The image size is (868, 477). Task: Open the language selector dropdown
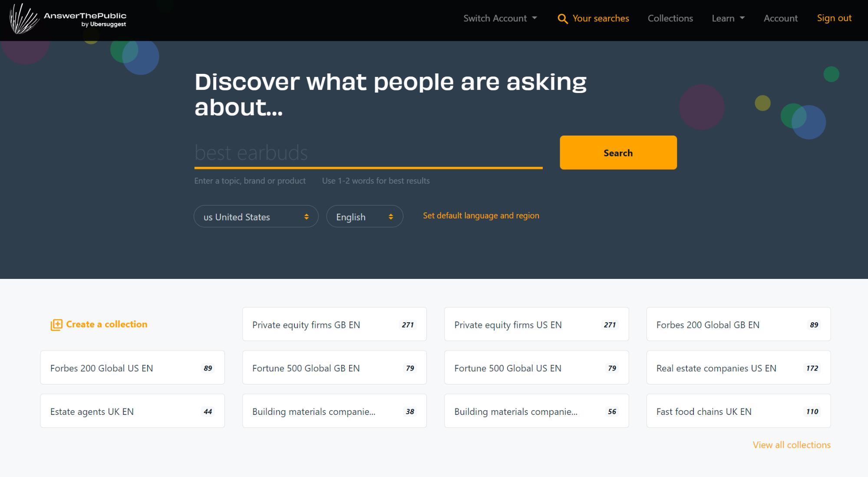pyautogui.click(x=365, y=216)
